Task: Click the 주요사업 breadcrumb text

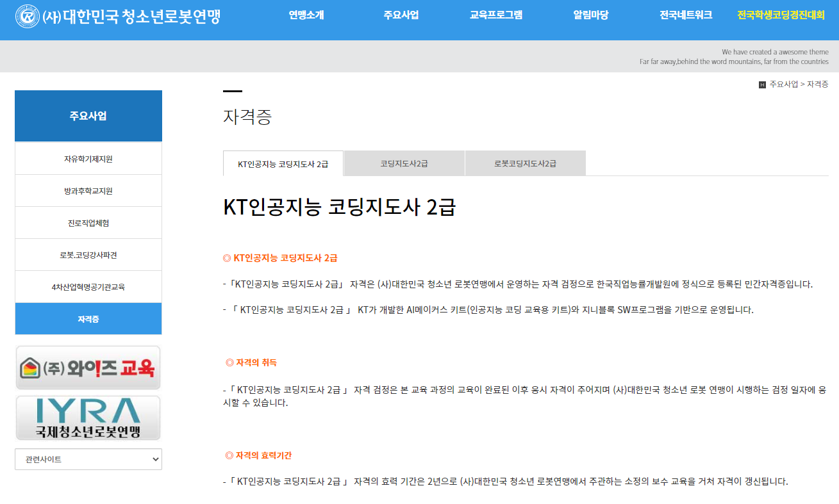Action: click(x=783, y=85)
